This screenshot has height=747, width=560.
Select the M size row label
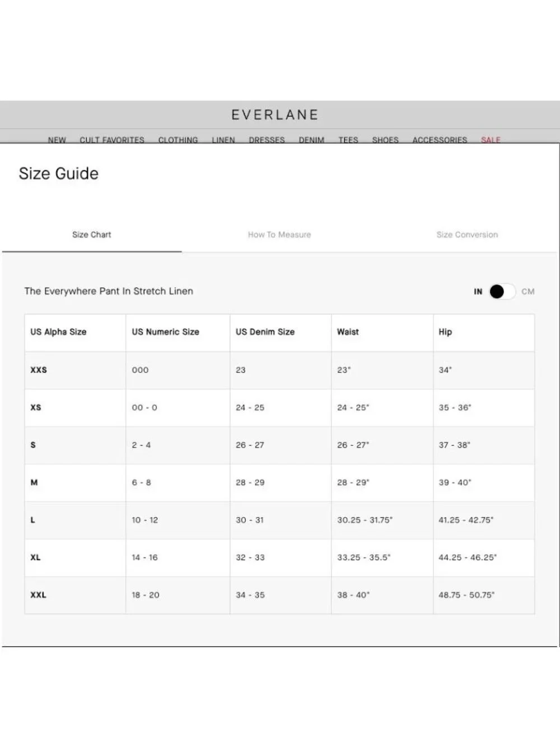(34, 482)
